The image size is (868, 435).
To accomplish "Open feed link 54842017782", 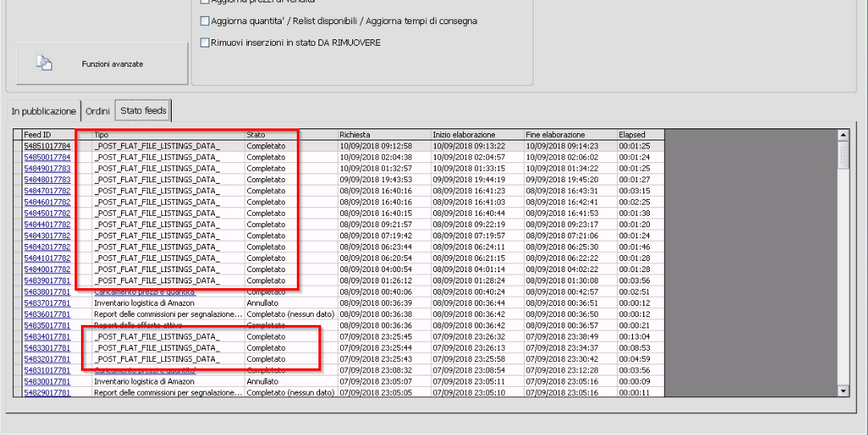I will pyautogui.click(x=47, y=246).
